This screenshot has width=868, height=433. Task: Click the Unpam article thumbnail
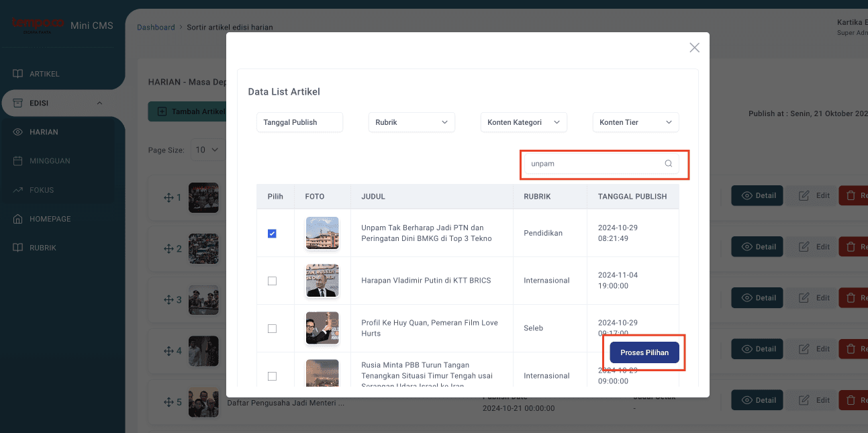322,233
